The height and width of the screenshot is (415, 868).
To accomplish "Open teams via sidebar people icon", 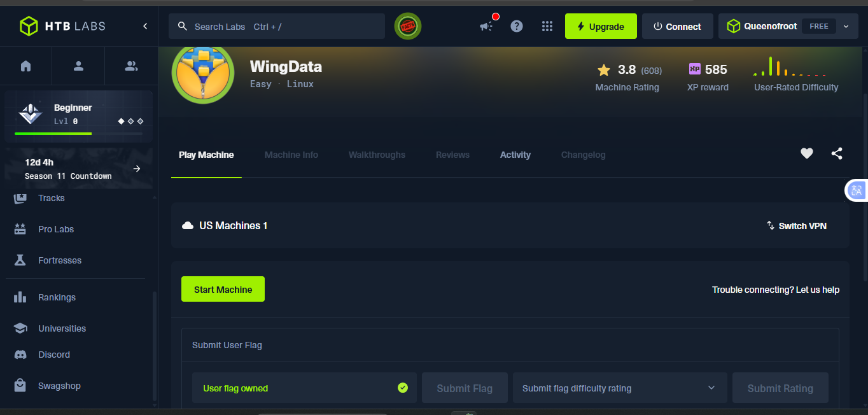I will click(x=131, y=66).
